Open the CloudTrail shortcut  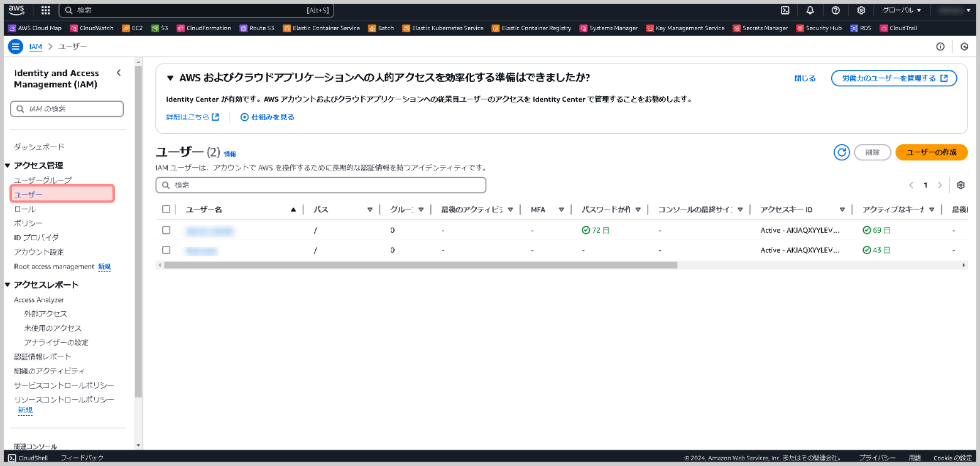(899, 28)
